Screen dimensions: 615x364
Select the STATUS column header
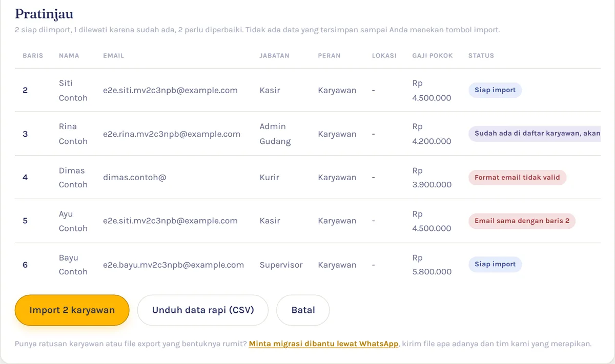coord(481,55)
